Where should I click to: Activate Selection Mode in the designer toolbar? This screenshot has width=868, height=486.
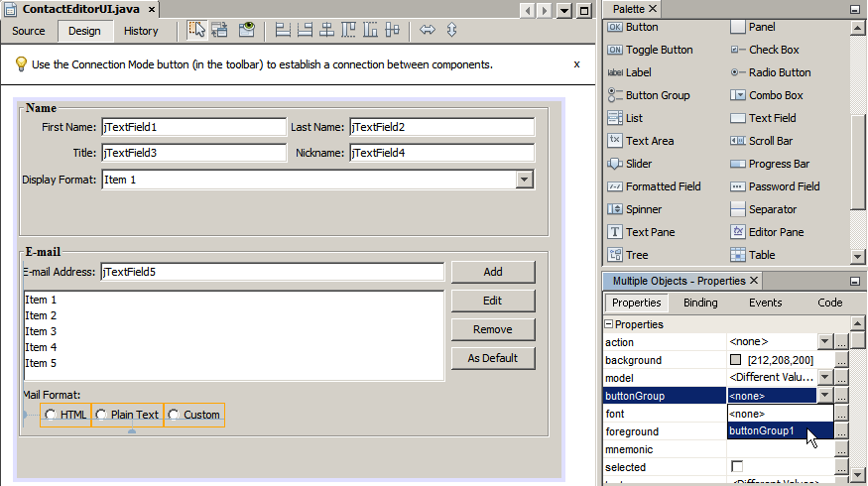click(197, 31)
